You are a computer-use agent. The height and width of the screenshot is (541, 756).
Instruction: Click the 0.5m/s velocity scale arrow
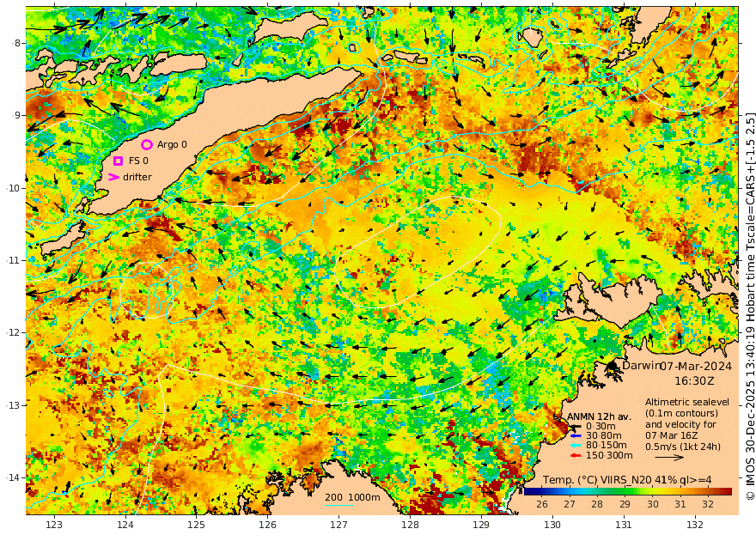[668, 457]
